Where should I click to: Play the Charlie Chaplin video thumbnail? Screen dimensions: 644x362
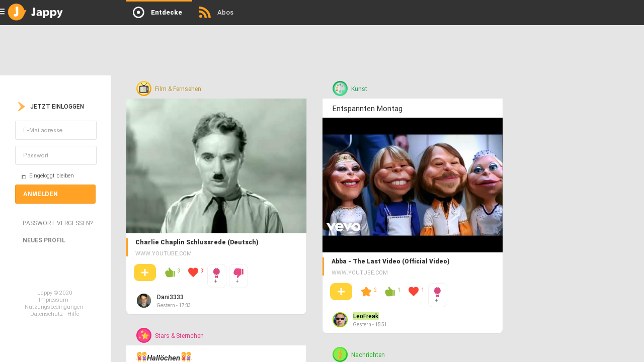216,166
